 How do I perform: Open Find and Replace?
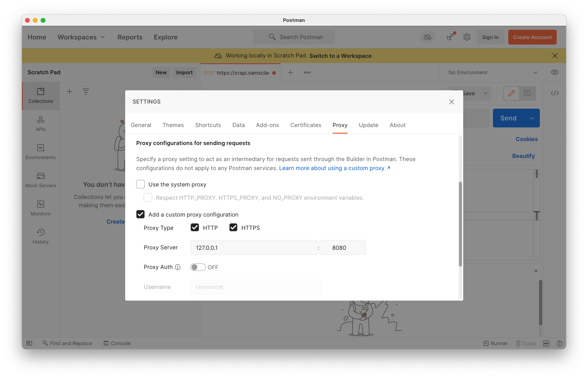tap(67, 343)
